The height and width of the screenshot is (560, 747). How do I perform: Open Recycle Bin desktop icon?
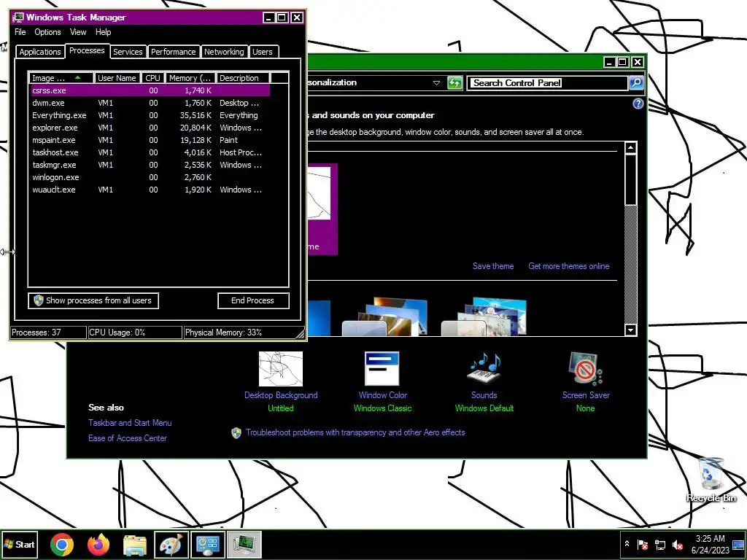[711, 480]
